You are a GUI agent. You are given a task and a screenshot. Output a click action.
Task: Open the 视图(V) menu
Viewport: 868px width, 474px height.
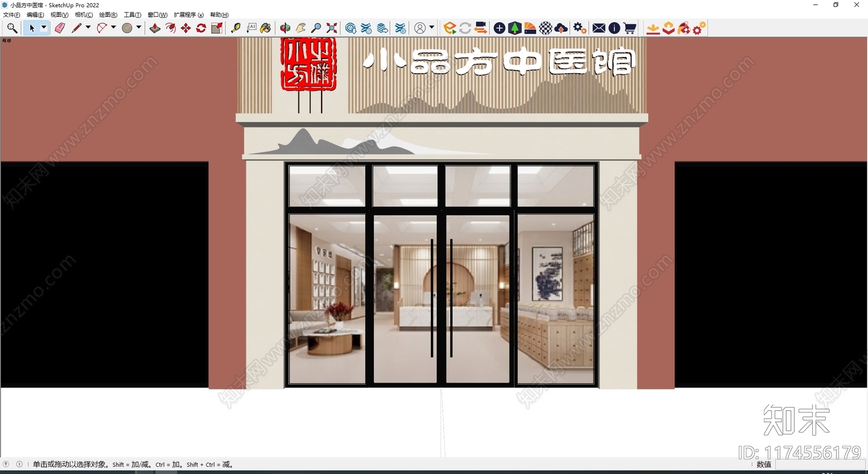[x=59, y=15]
